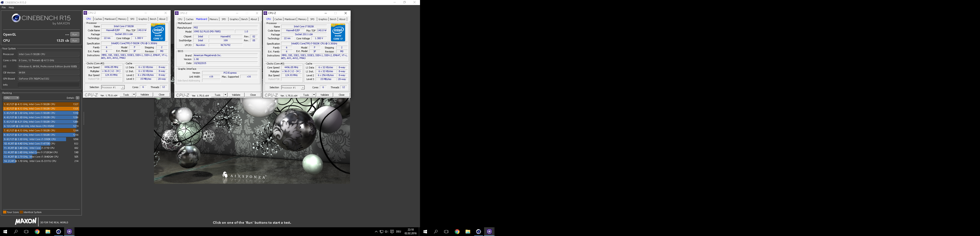Image resolution: width=980 pixels, height=236 pixels.
Task: Switch to Cinebench via left taskbar icon
Action: pos(58,231)
